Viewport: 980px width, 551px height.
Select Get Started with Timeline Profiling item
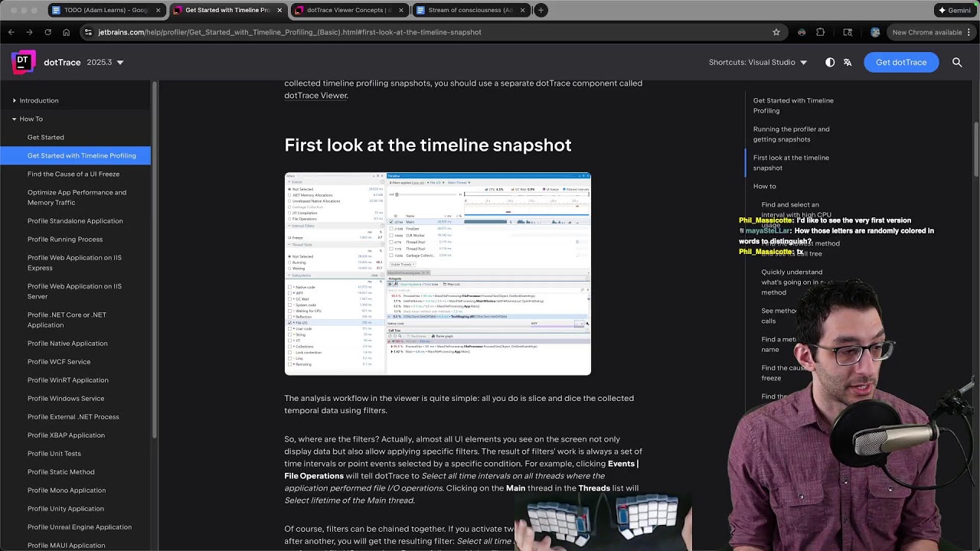(75, 155)
